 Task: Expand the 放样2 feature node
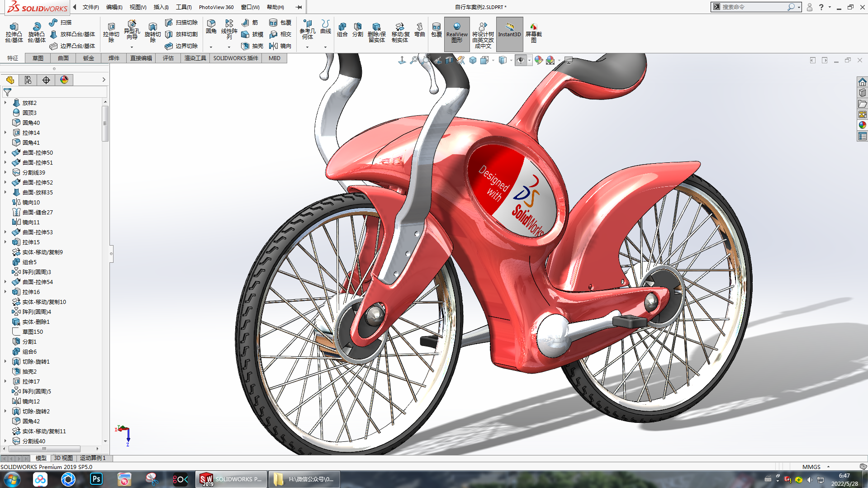5,103
